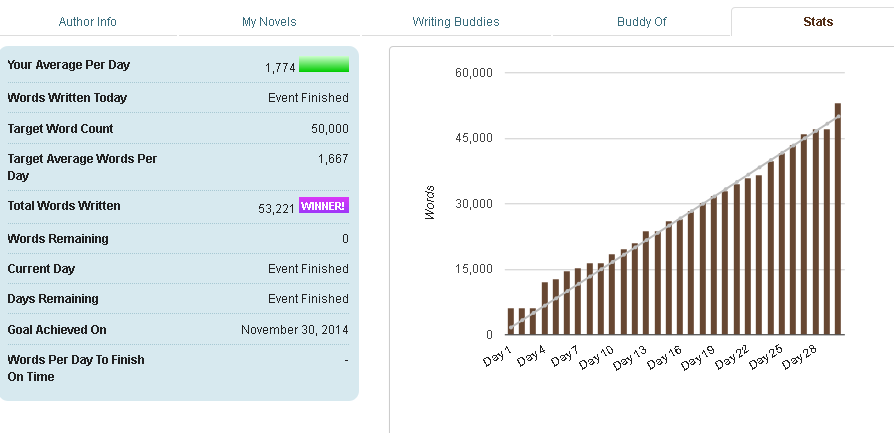Click the tallest bar in the chart
Screen dimensions: 894x433
coord(838,218)
